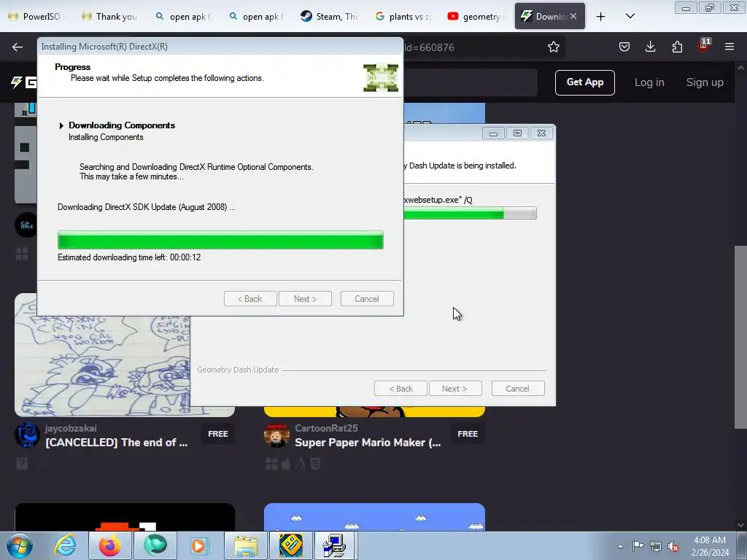Open the Thank you browser tab
747x560 pixels.
[109, 16]
